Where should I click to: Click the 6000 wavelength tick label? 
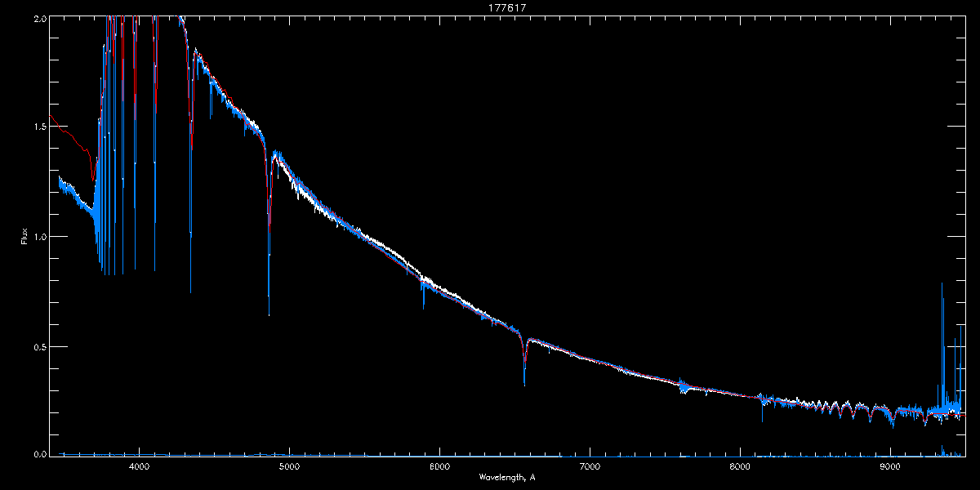(439, 466)
